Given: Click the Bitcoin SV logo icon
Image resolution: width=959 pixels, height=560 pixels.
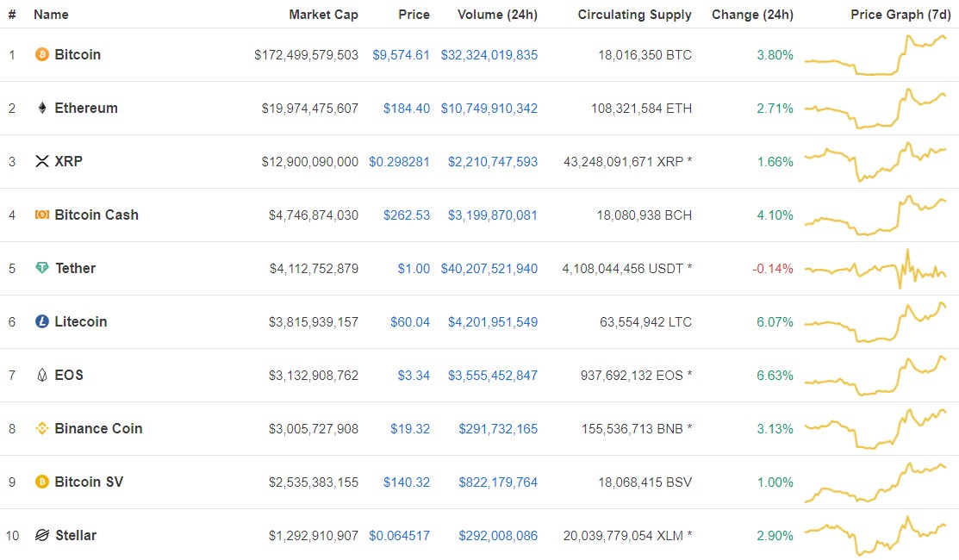Looking at the screenshot, I should click(41, 482).
